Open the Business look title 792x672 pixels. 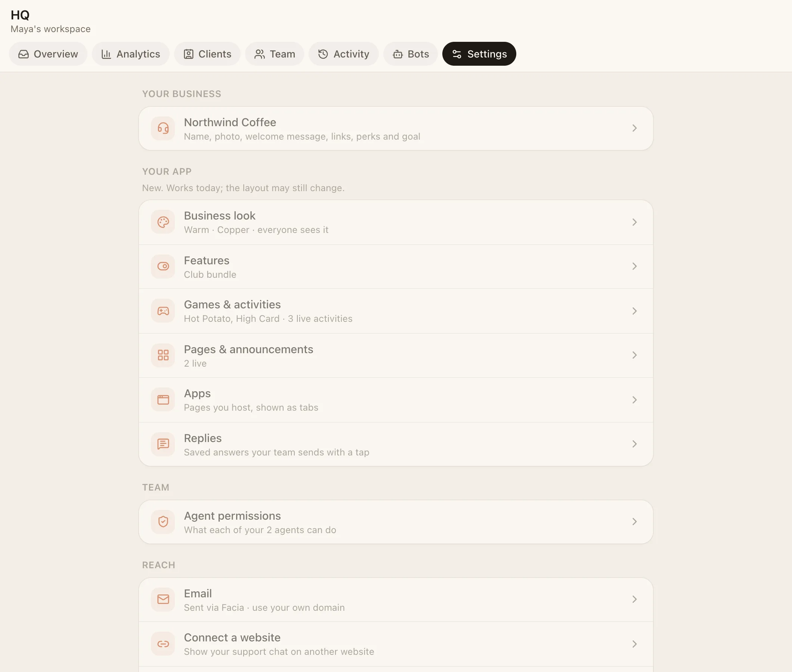tap(220, 216)
